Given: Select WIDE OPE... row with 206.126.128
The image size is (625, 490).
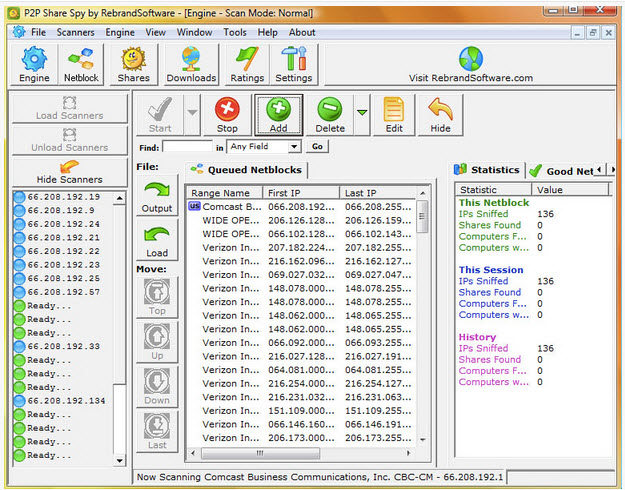Looking at the screenshot, I should coord(301,220).
